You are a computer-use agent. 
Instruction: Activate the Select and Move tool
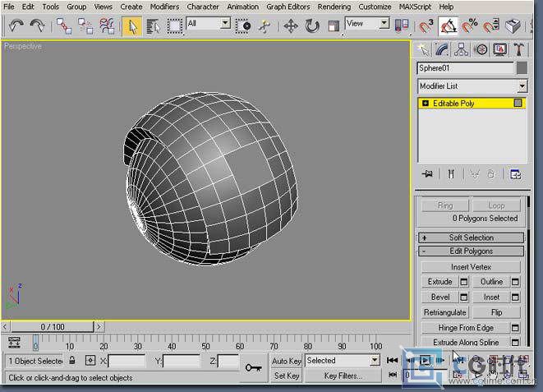[291, 26]
